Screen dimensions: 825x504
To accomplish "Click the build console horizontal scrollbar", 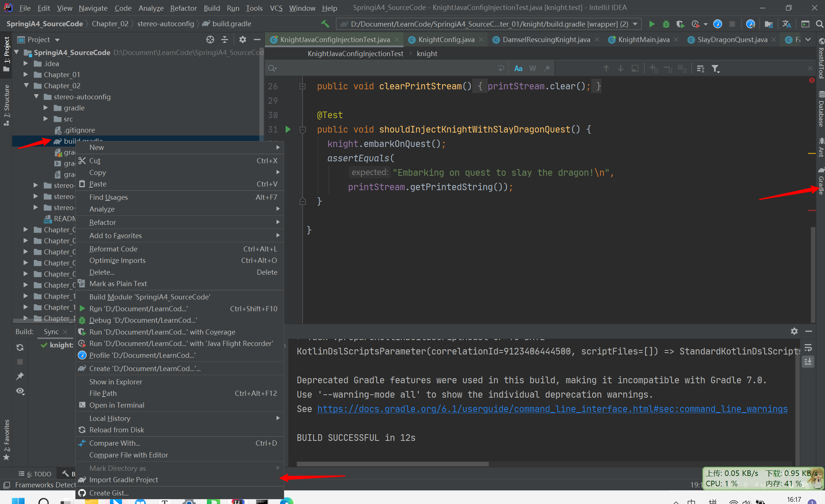I will (x=393, y=464).
